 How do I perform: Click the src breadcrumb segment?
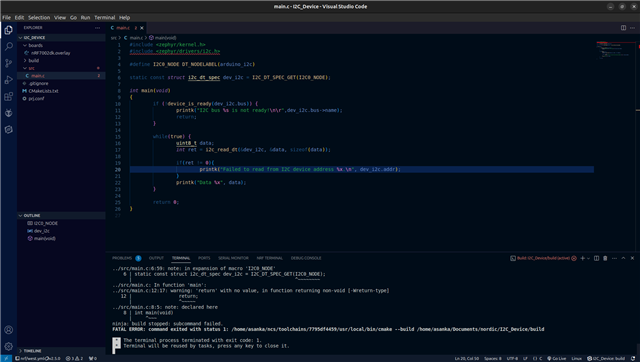click(113, 38)
